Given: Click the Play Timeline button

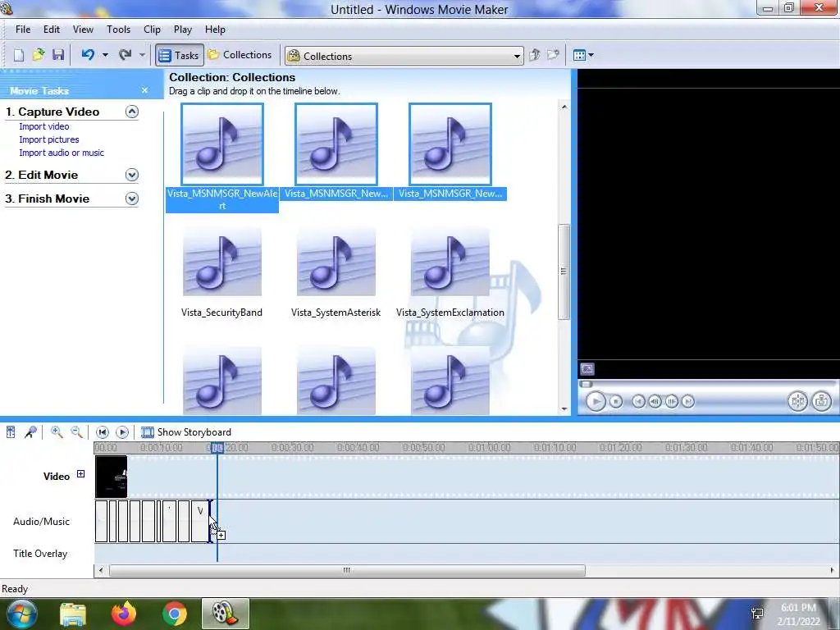Looking at the screenshot, I should pyautogui.click(x=122, y=431).
